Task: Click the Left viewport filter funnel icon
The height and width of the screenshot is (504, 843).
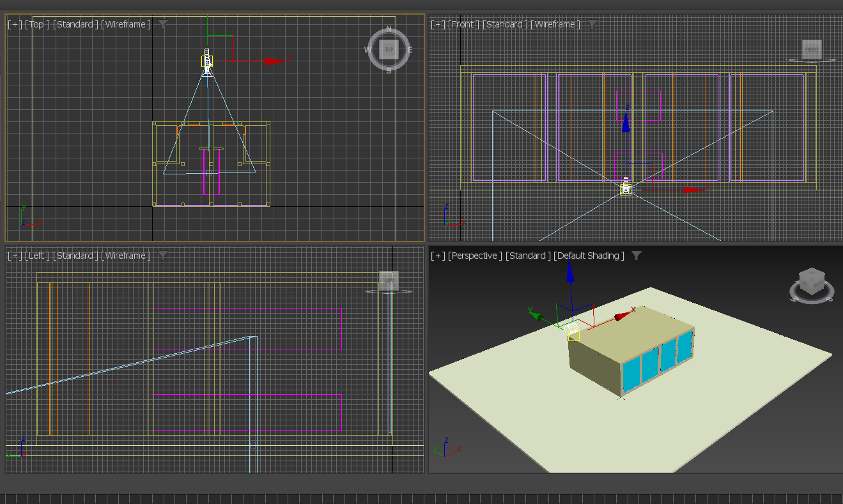Action: (x=163, y=256)
